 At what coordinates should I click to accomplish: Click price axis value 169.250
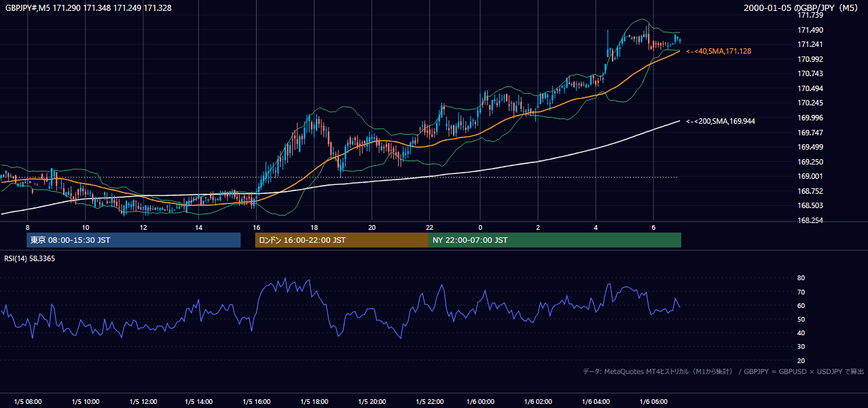810,162
